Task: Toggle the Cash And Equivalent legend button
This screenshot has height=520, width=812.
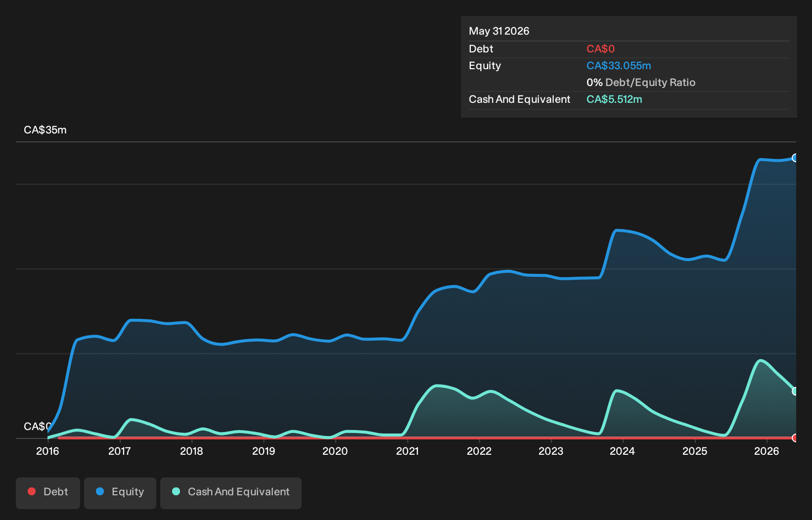Action: point(231,493)
